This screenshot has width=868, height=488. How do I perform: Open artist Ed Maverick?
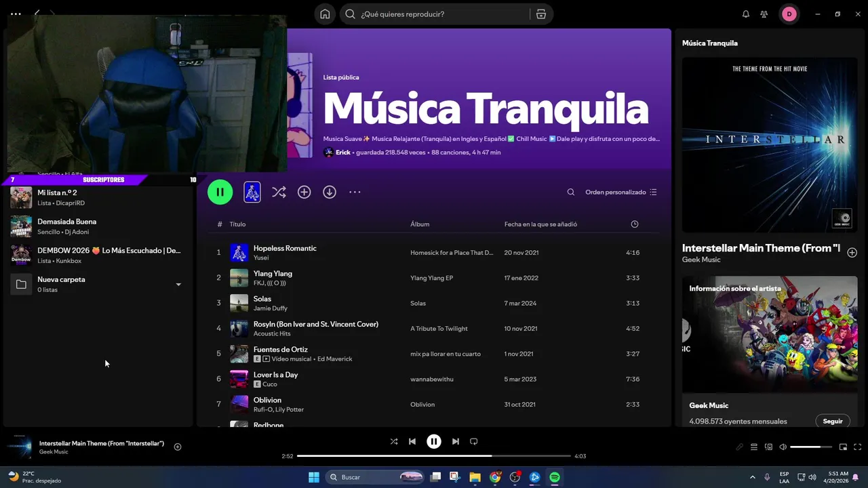point(335,359)
